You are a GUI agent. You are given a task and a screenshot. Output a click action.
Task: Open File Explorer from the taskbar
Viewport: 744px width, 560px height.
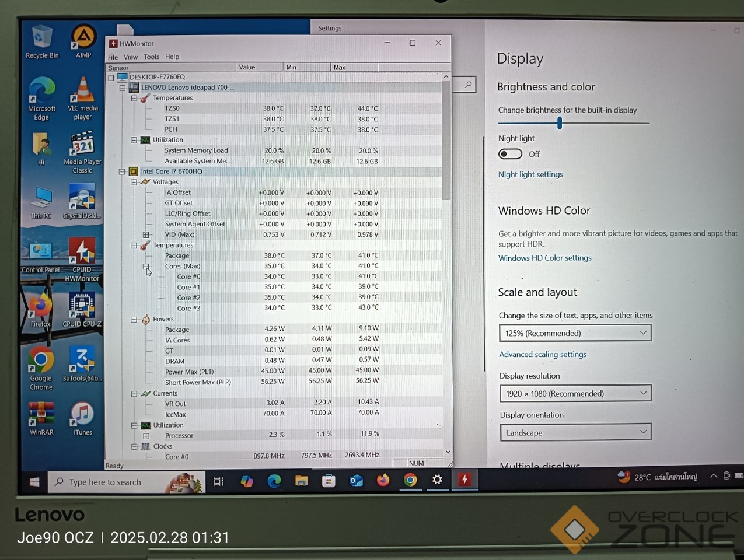301,481
